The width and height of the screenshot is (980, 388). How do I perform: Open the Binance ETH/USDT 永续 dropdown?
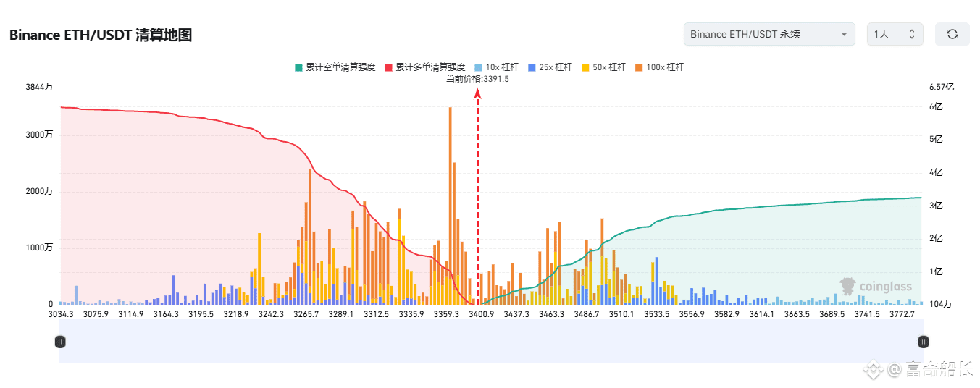click(769, 34)
